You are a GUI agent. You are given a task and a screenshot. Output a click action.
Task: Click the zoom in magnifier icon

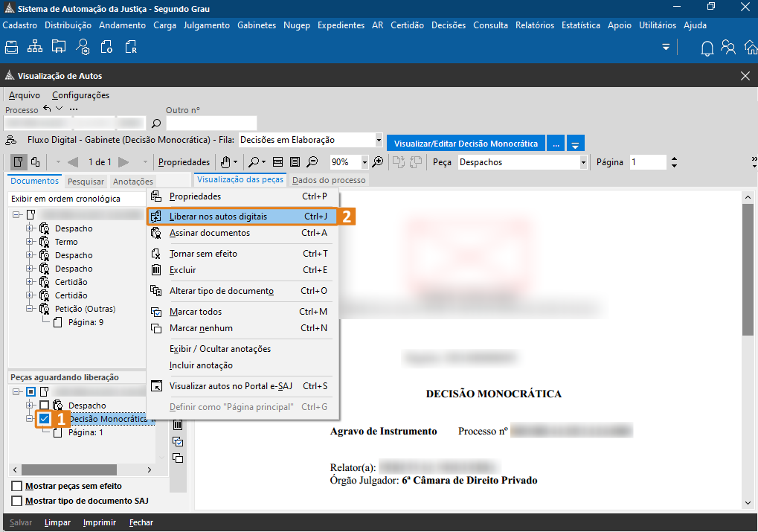[378, 162]
